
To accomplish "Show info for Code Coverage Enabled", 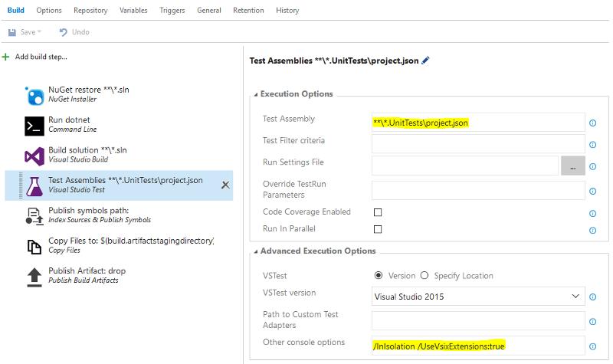I will [x=592, y=214].
